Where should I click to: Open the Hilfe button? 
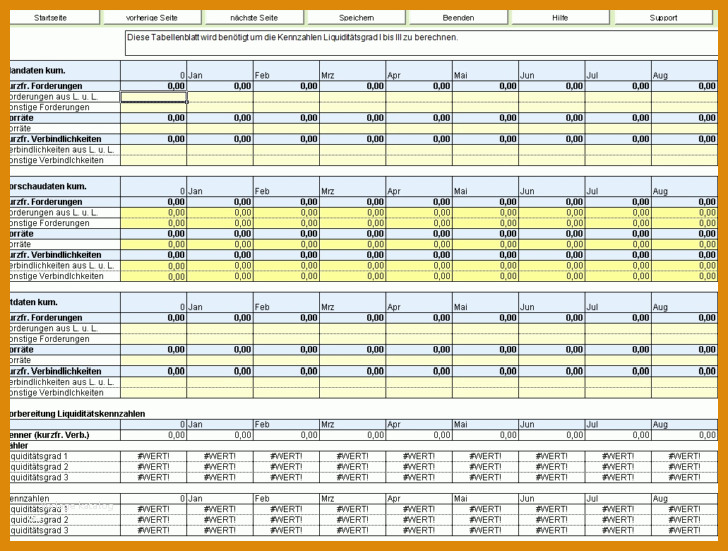[560, 18]
